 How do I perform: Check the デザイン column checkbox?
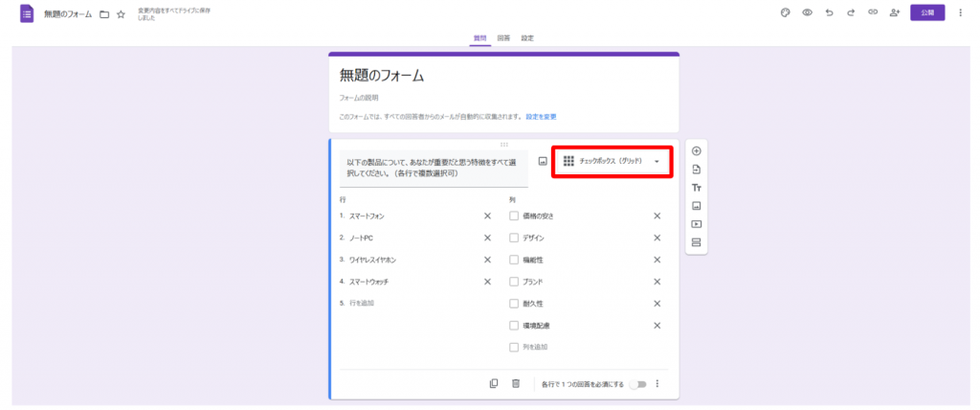pos(514,238)
